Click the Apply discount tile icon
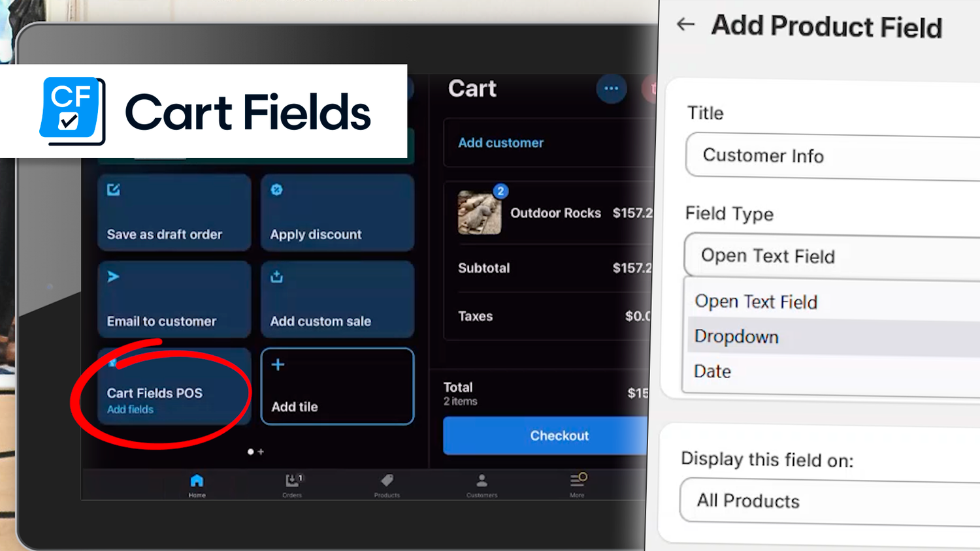 coord(277,189)
